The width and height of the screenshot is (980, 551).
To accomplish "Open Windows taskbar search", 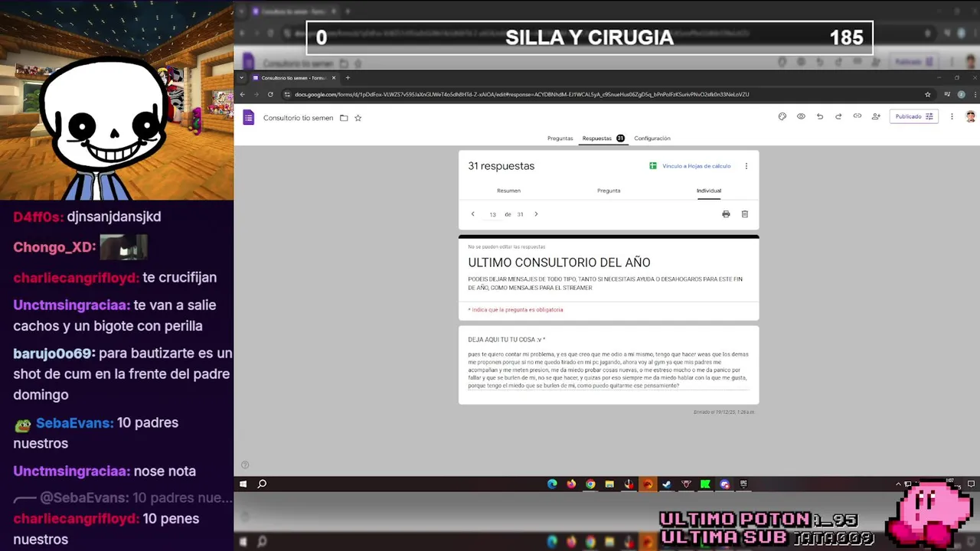I will (262, 484).
